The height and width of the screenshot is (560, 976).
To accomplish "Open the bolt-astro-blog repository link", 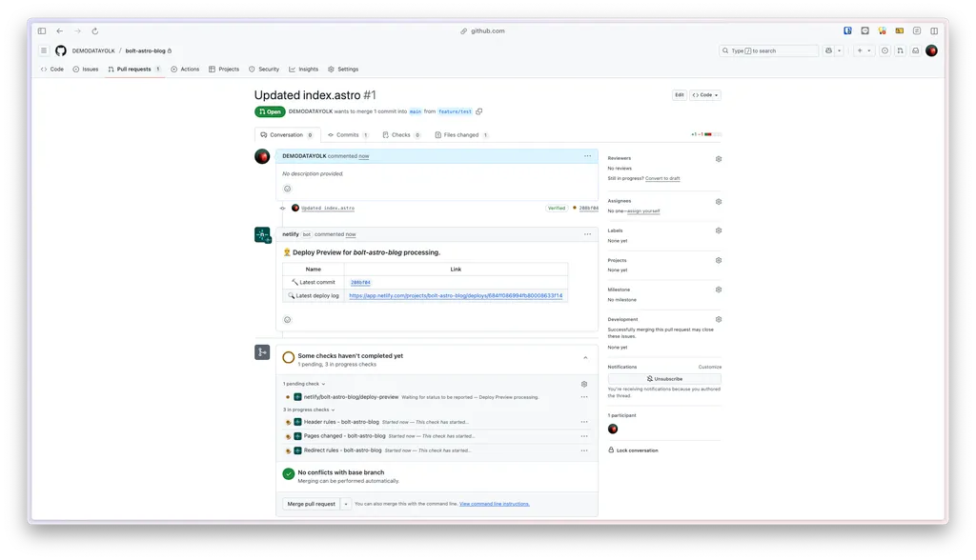I will tap(146, 51).
